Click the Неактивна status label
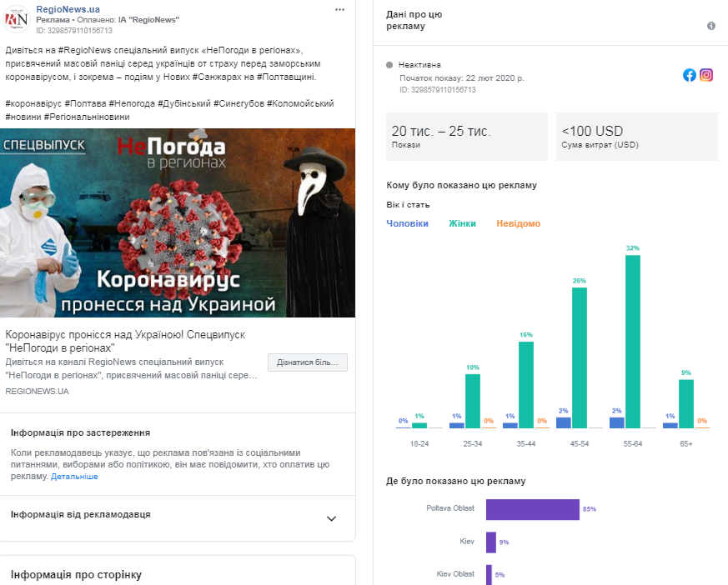 coord(419,65)
